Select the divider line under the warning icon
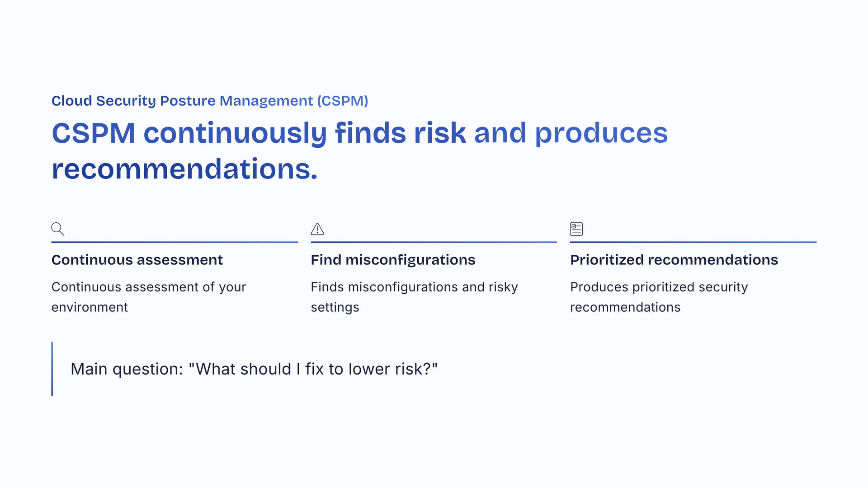 (x=434, y=242)
